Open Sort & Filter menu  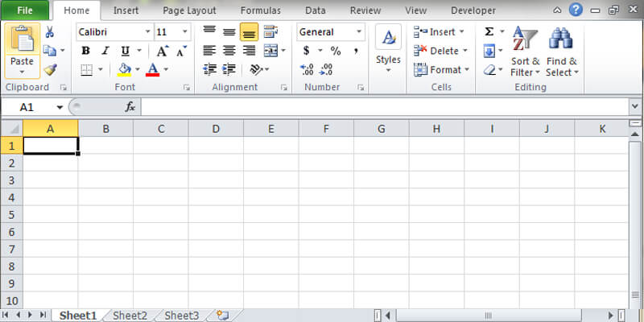coord(525,52)
